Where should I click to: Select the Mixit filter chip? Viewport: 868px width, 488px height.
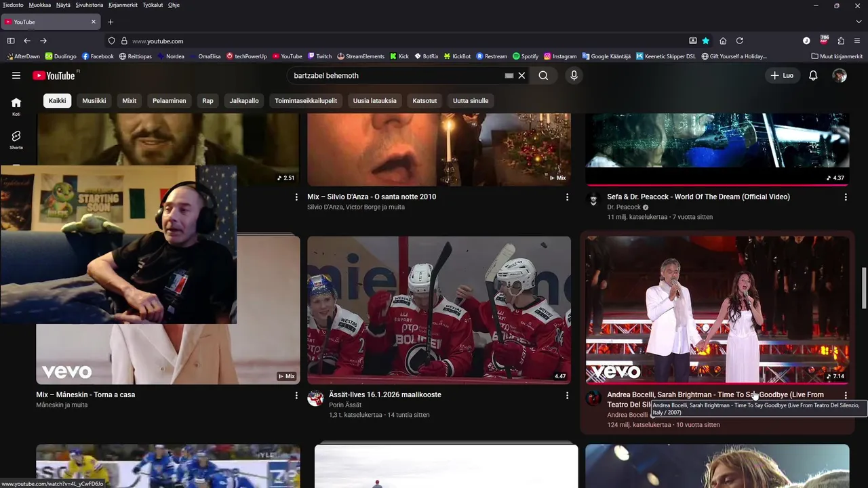tap(130, 101)
